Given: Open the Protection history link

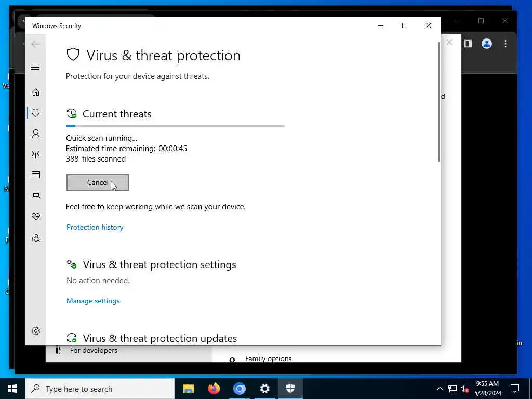Looking at the screenshot, I should tap(95, 228).
